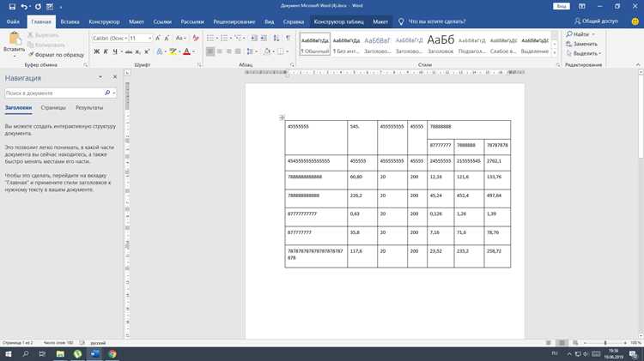Viewport: 644px width, 361px height.
Task: Click the Clear Formatting eraser icon
Action: (196, 38)
